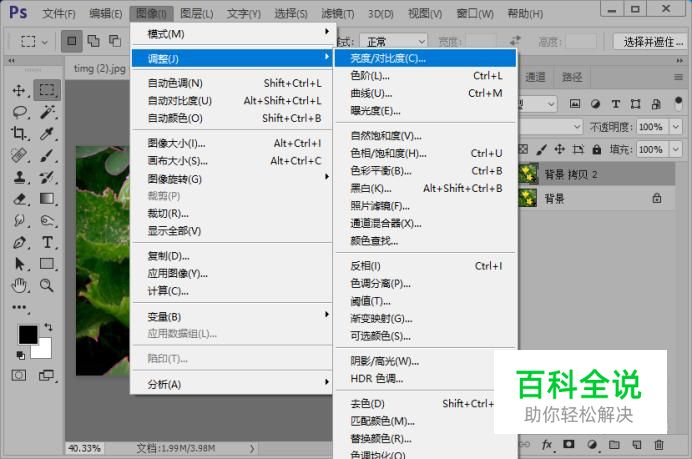Open the layers panel options menu

[678, 78]
